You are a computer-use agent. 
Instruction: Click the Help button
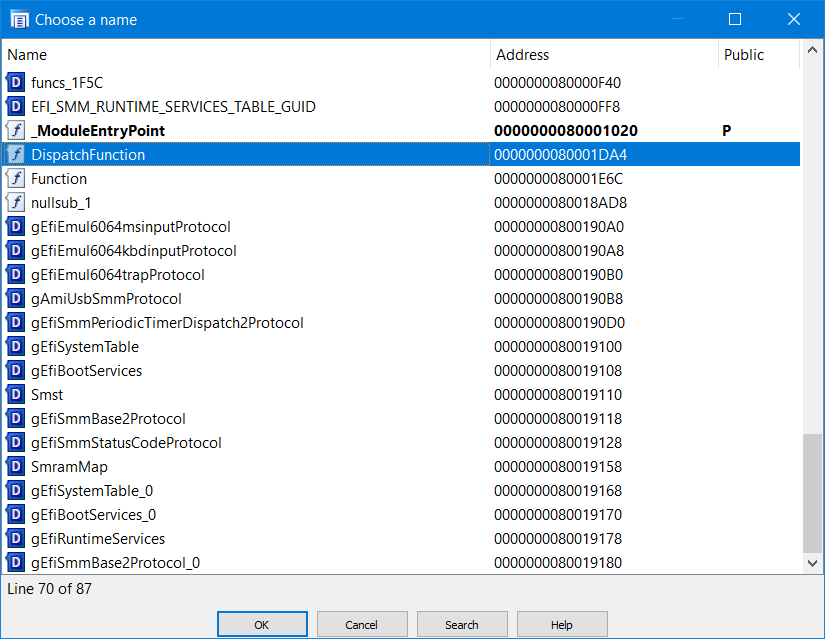coord(562,624)
